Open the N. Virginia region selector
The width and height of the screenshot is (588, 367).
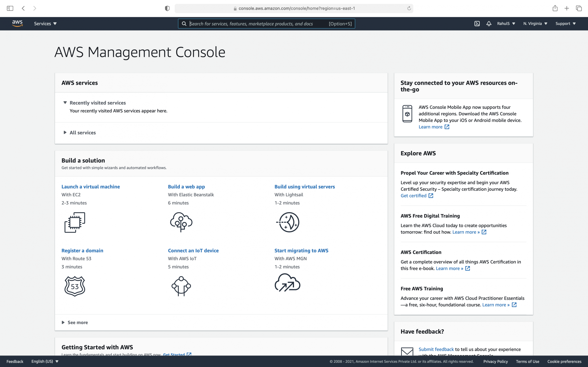pos(535,23)
